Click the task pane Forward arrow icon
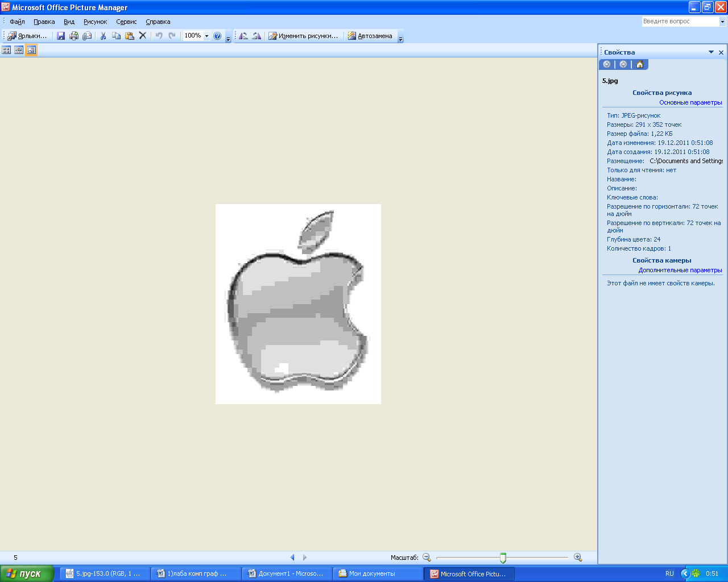Image resolution: width=728 pixels, height=582 pixels. click(623, 64)
